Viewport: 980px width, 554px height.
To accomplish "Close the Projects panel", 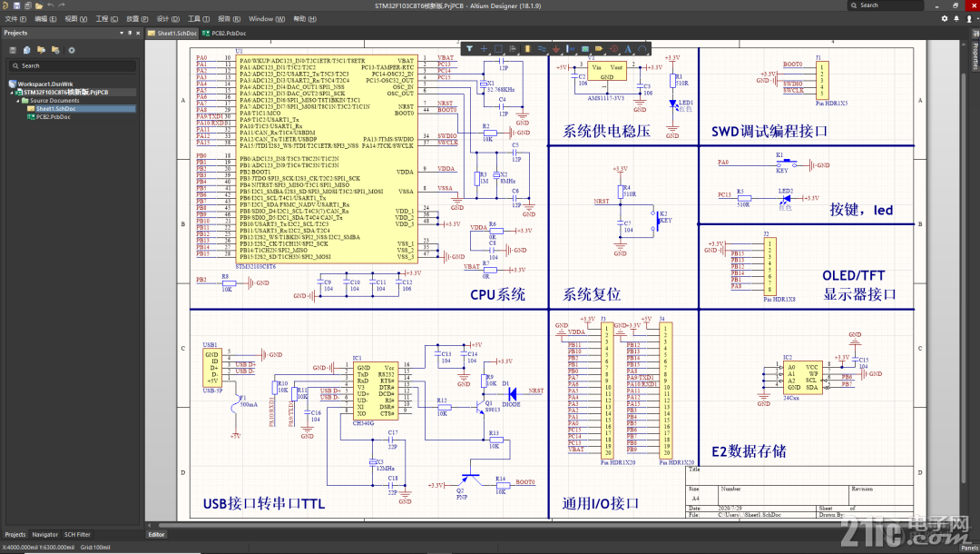I will tap(138, 33).
